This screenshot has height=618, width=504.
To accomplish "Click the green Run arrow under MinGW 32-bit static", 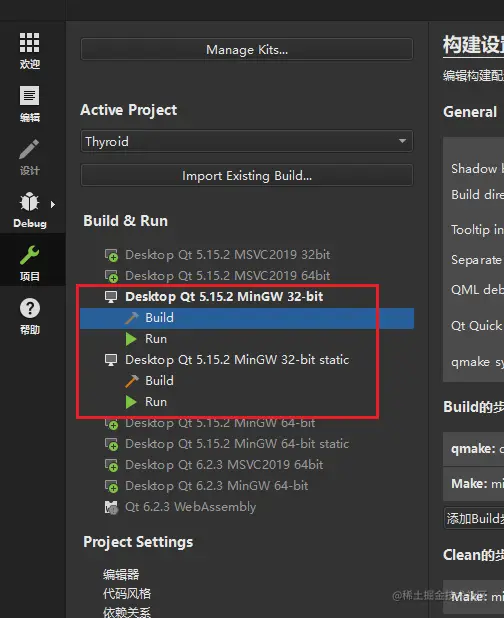I will (x=131, y=402).
